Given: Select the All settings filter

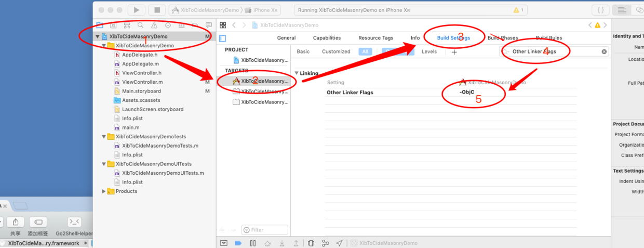Looking at the screenshot, I should point(365,51).
